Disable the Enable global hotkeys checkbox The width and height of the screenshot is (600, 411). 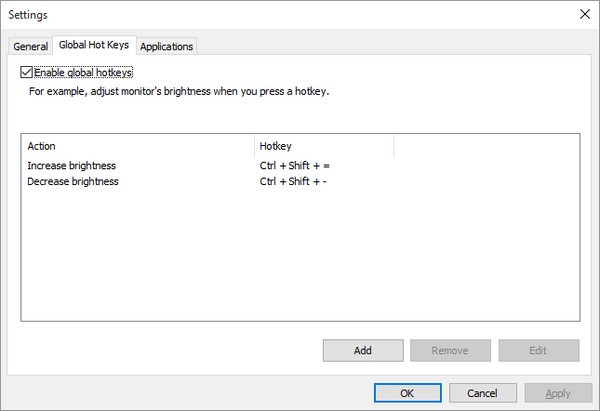click(26, 72)
